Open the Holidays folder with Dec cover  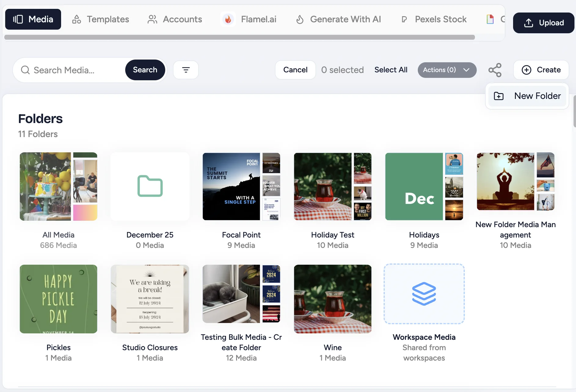[x=424, y=187]
